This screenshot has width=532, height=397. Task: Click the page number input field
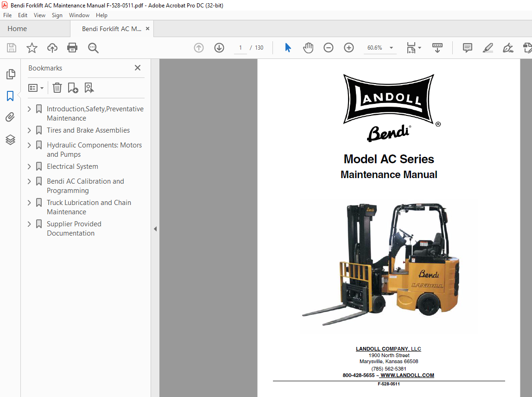pos(241,48)
